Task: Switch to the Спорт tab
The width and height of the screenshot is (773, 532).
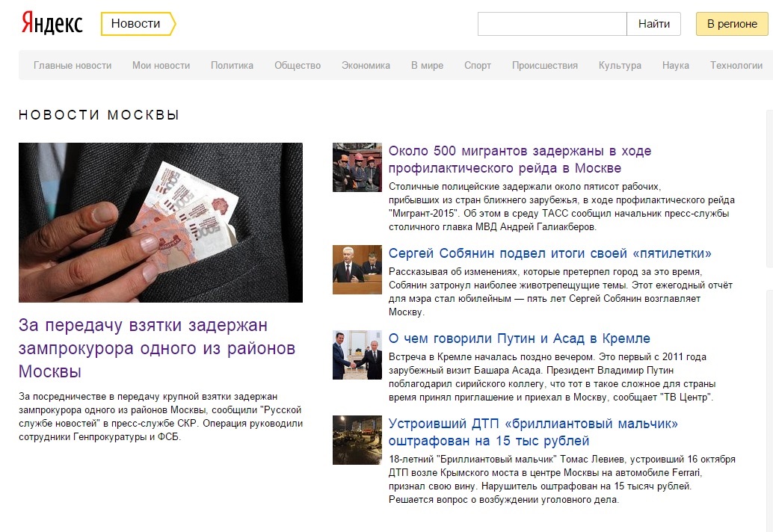Action: (x=478, y=65)
